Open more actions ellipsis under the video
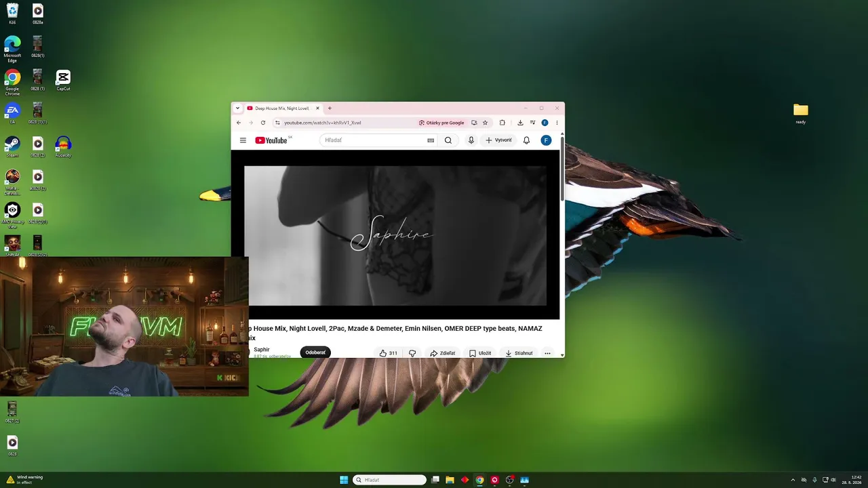Viewport: 868px width, 488px height. [547, 353]
